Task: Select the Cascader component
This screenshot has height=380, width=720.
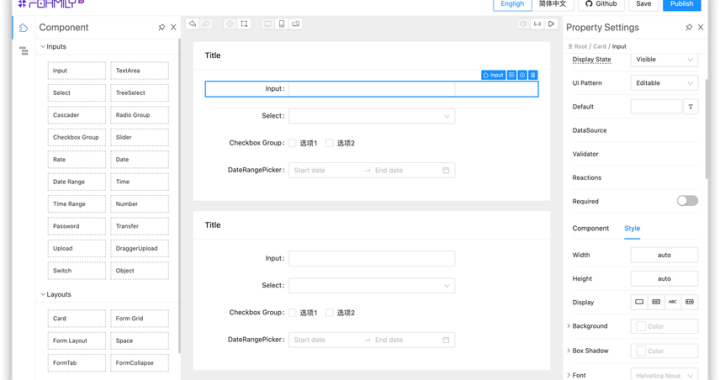Action: (x=77, y=115)
